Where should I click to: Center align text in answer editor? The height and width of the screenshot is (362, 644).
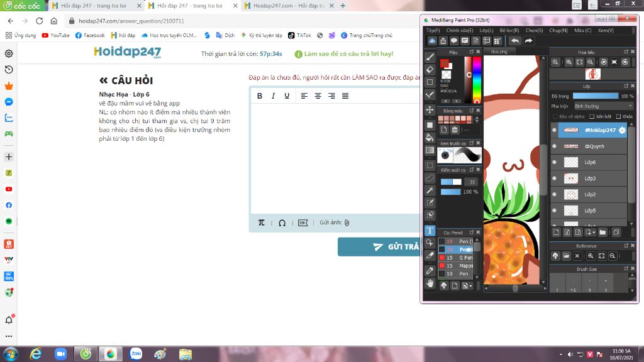click(318, 96)
